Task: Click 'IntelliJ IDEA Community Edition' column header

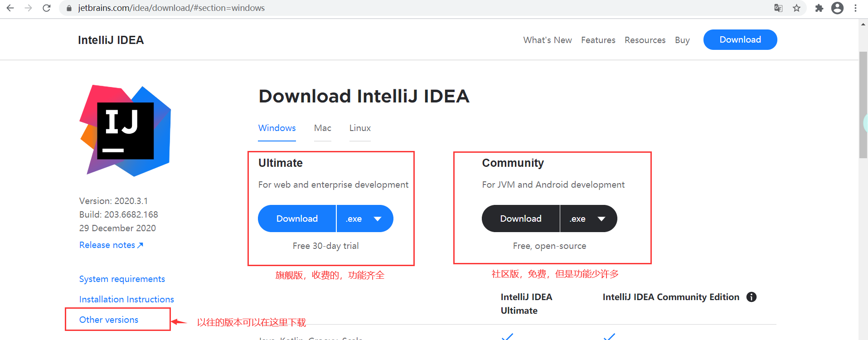Action: pyautogui.click(x=671, y=297)
